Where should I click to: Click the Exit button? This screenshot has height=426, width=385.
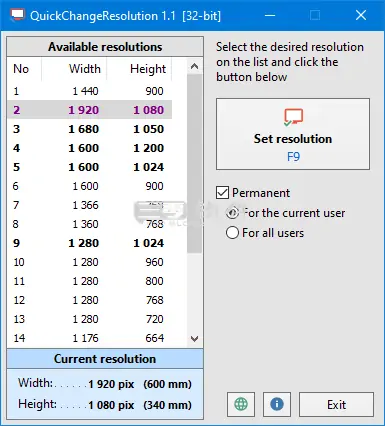pyautogui.click(x=336, y=404)
